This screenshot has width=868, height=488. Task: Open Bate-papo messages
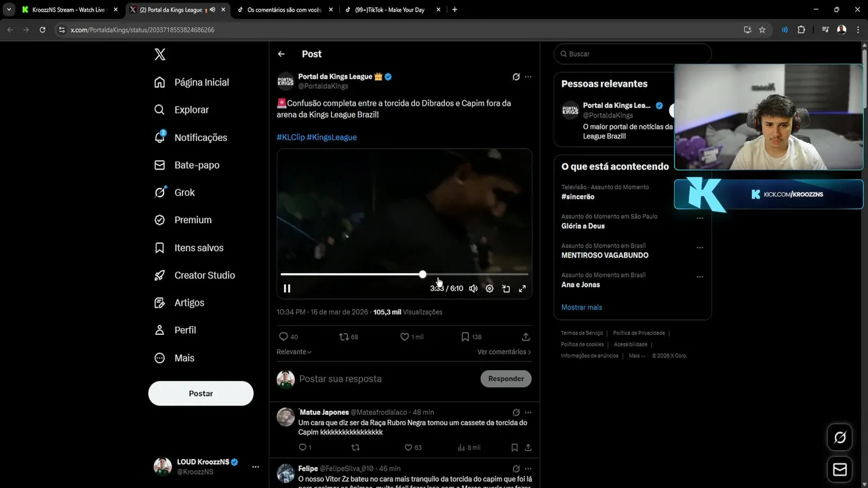coord(187,165)
